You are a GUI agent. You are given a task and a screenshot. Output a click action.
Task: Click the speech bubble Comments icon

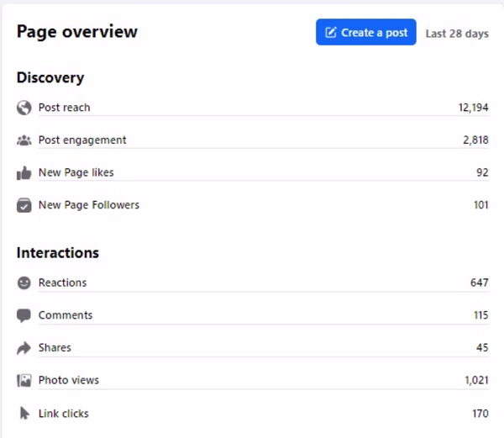pyautogui.click(x=24, y=316)
